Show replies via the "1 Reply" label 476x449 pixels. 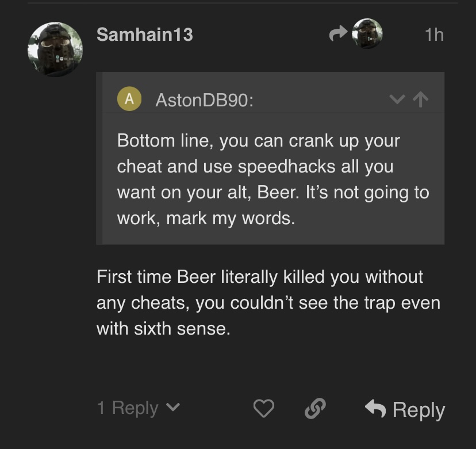(x=127, y=408)
